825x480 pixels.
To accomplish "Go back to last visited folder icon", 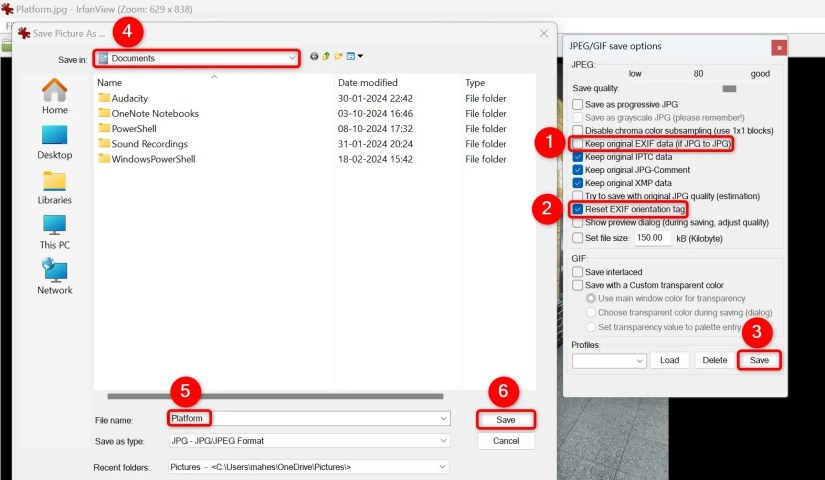I will pos(314,56).
